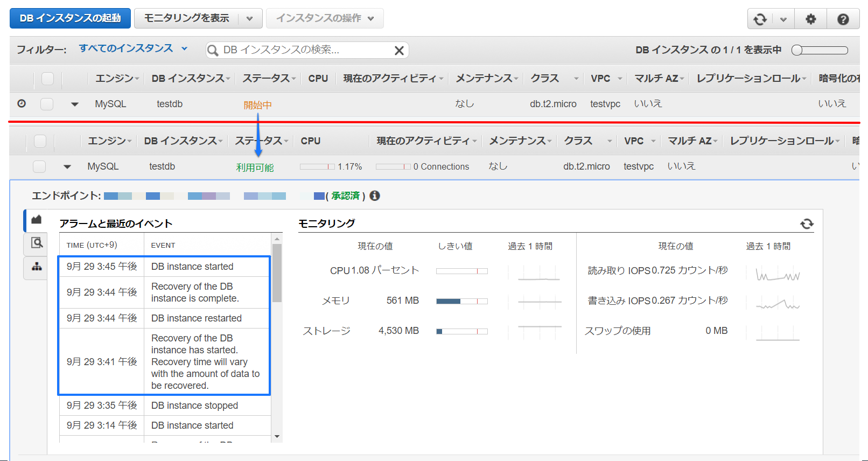Click the 承認済 status link
The image size is (868, 461).
click(346, 195)
